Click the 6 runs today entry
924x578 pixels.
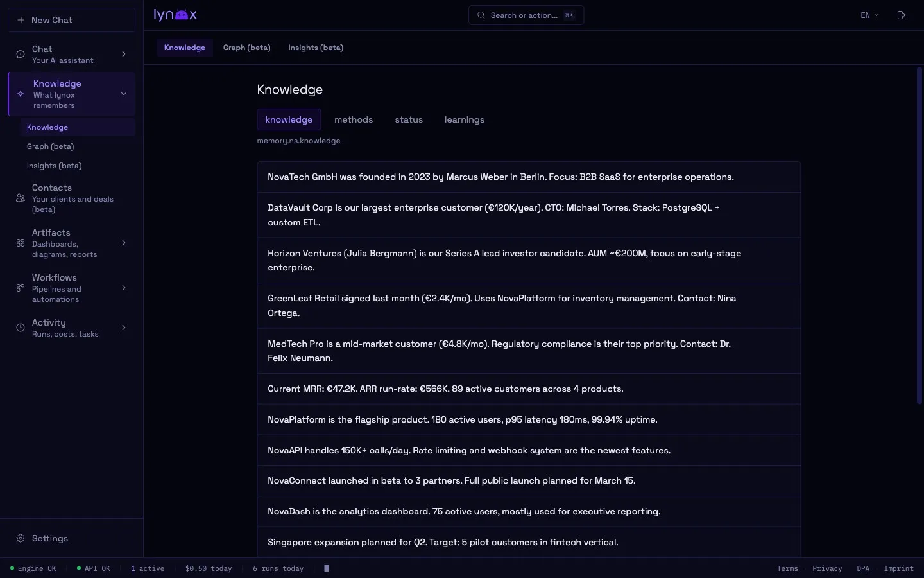point(278,568)
